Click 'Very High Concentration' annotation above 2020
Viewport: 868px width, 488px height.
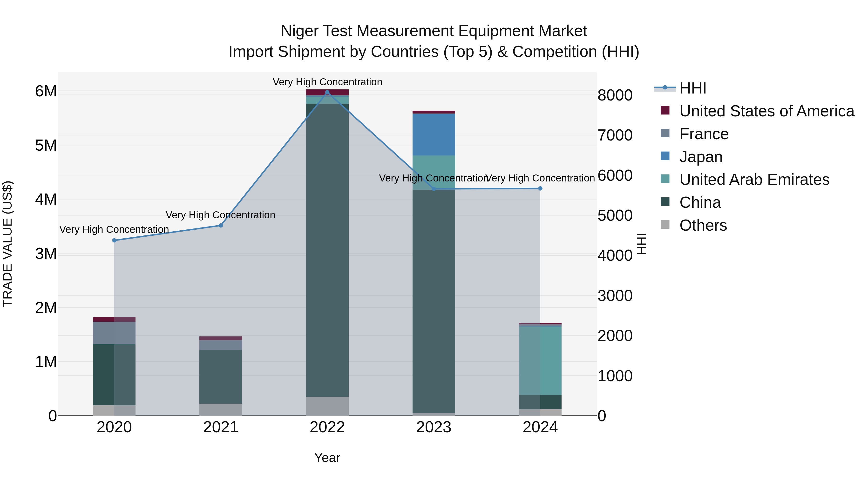click(114, 229)
